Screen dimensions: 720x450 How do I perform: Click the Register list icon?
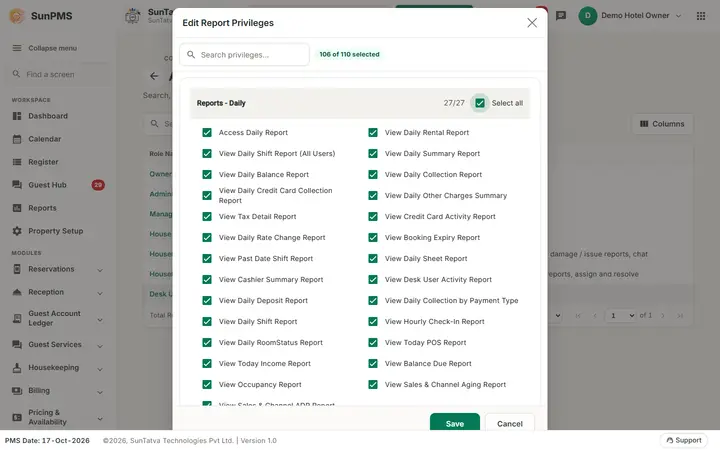pos(17,162)
